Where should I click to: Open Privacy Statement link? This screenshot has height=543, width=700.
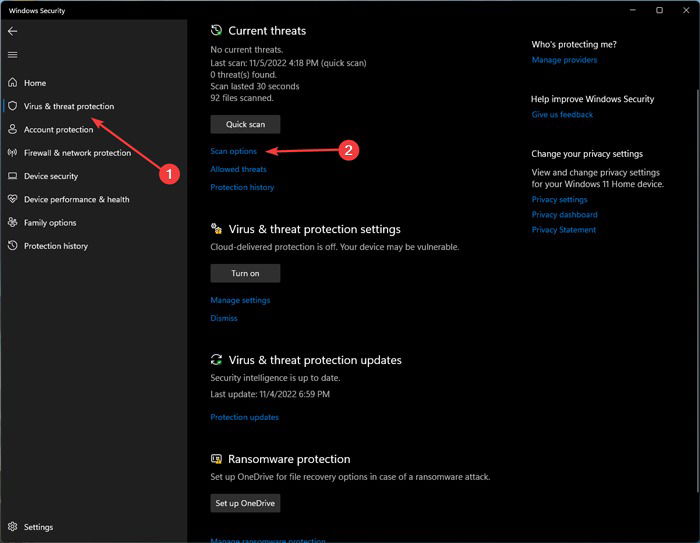click(563, 230)
